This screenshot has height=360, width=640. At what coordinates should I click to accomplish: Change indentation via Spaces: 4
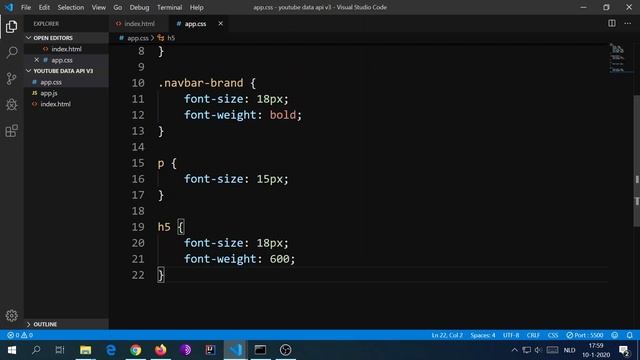pyautogui.click(x=482, y=335)
